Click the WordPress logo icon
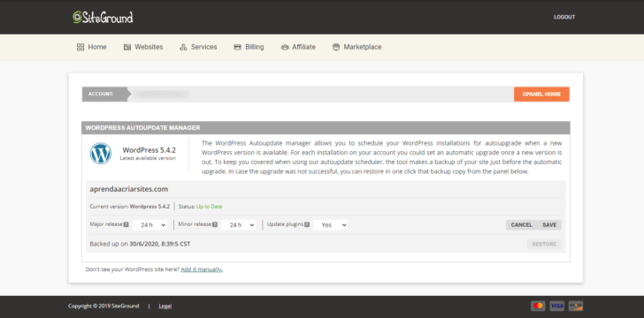Image resolution: width=644 pixels, height=318 pixels. click(101, 154)
